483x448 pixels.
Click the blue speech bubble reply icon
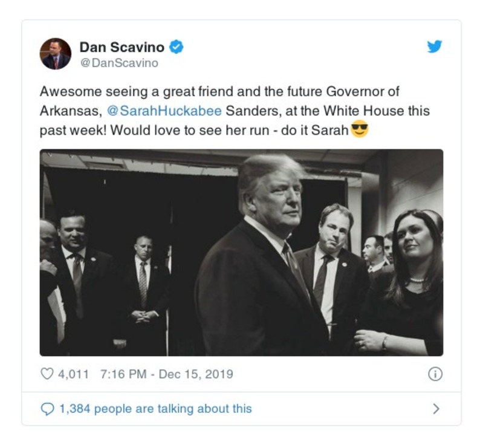click(47, 409)
